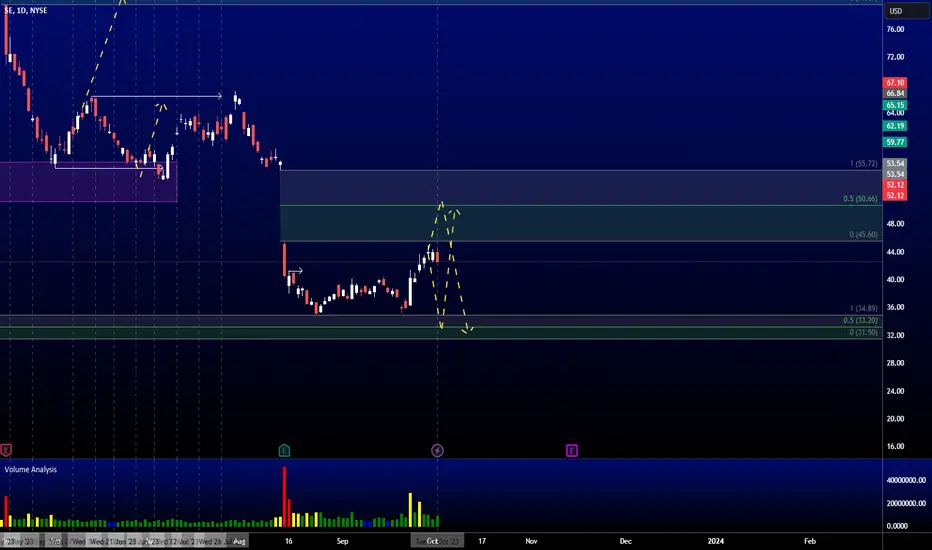Viewport: 932px width, 550px height.
Task: Click the red 67.10 price label
Action: (x=895, y=83)
